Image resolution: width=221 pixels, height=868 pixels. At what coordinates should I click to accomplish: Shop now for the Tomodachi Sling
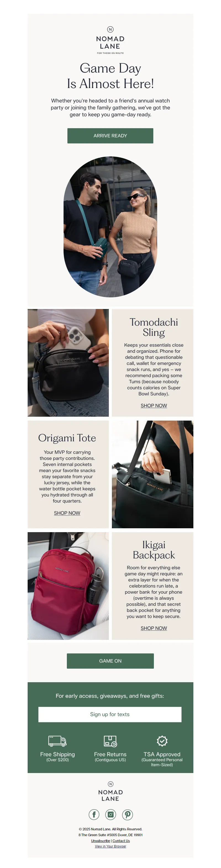tap(154, 406)
